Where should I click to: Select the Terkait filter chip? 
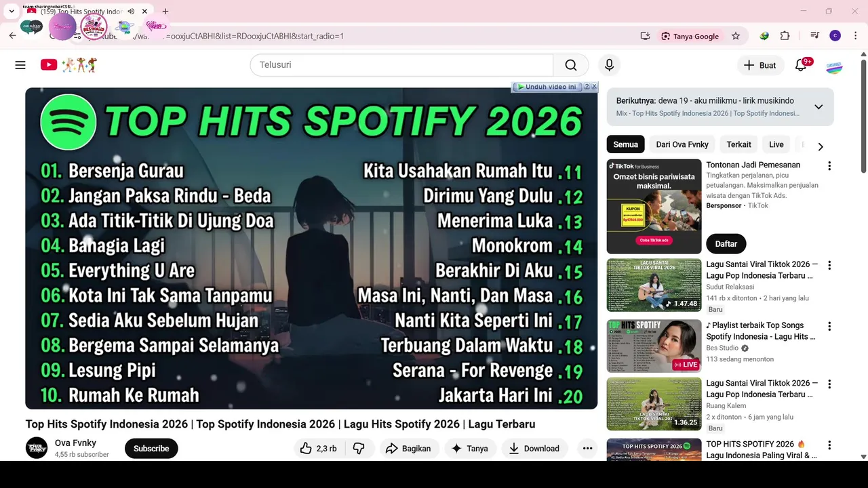pyautogui.click(x=738, y=144)
